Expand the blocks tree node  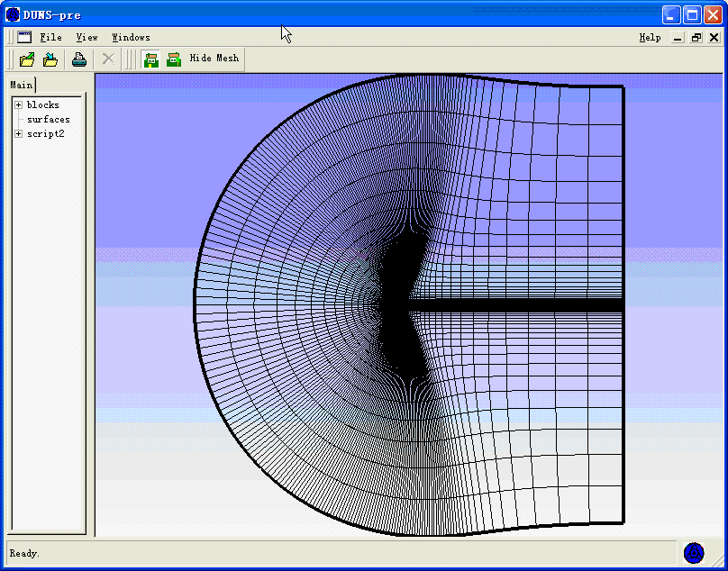[18, 105]
